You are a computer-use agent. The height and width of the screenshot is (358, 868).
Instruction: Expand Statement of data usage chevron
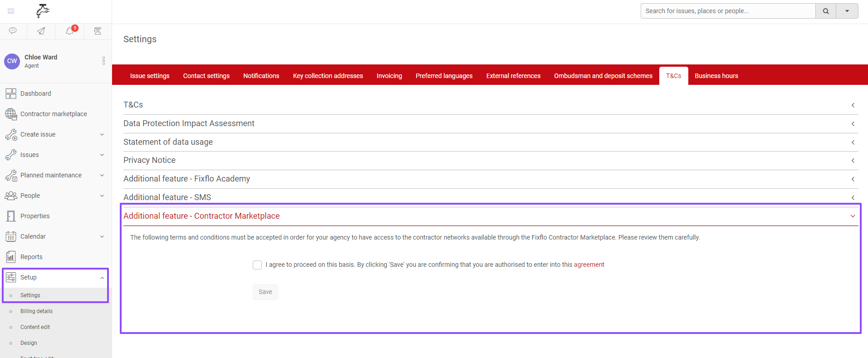(853, 142)
